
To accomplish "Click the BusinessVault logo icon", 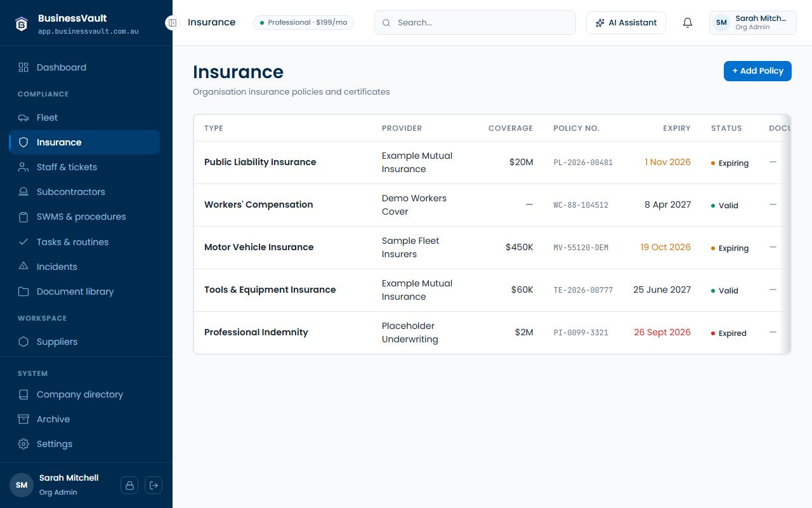I will 22,24.
